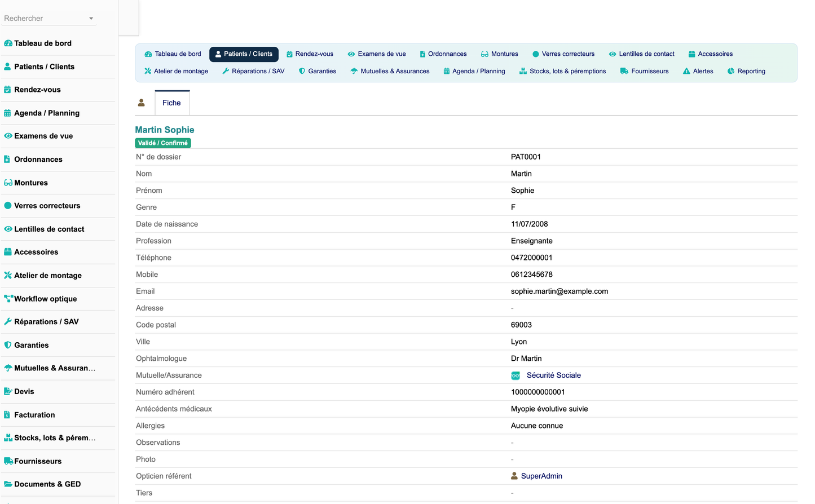Click the Rendez-vous calendar icon in sidebar
This screenshot has height=504, width=815.
(x=8, y=90)
